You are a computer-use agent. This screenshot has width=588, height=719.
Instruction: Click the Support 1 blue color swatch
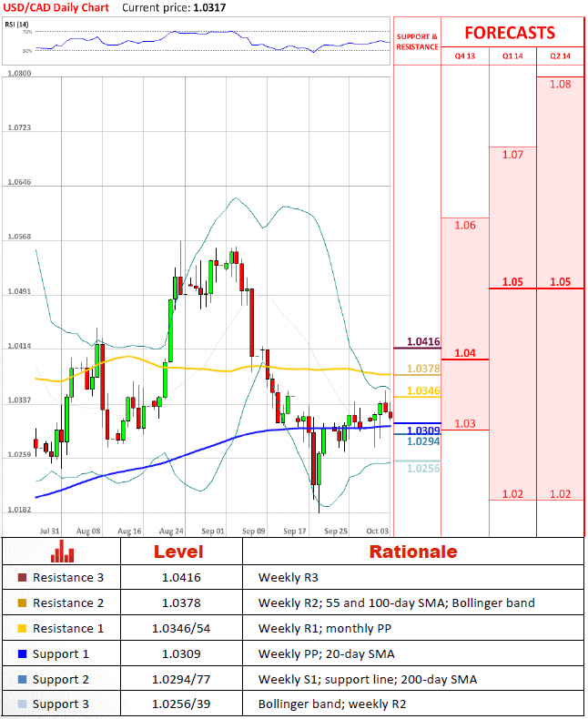tap(22, 653)
